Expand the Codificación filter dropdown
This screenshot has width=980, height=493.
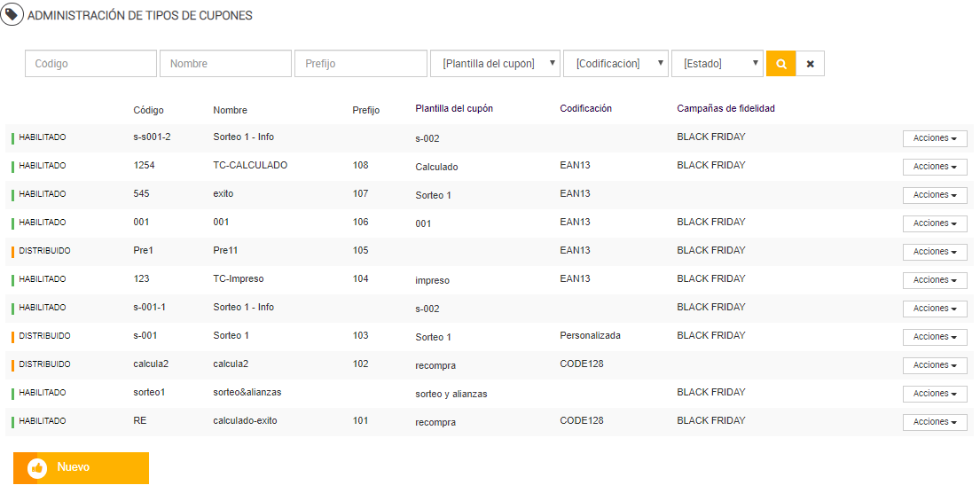[x=615, y=64]
